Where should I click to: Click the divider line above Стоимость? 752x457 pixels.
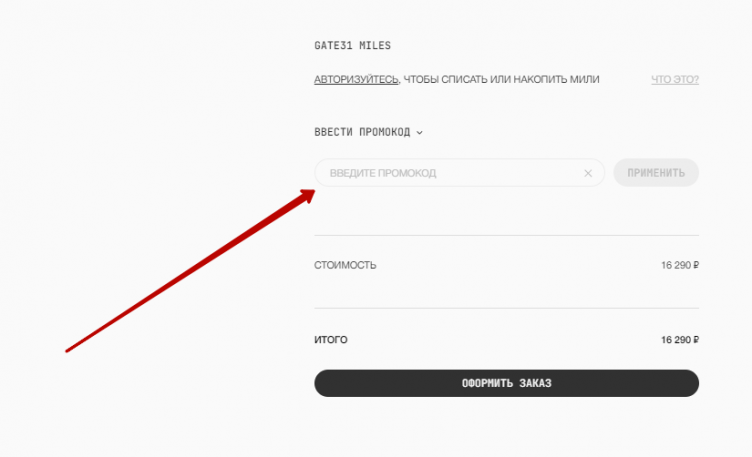(506, 236)
